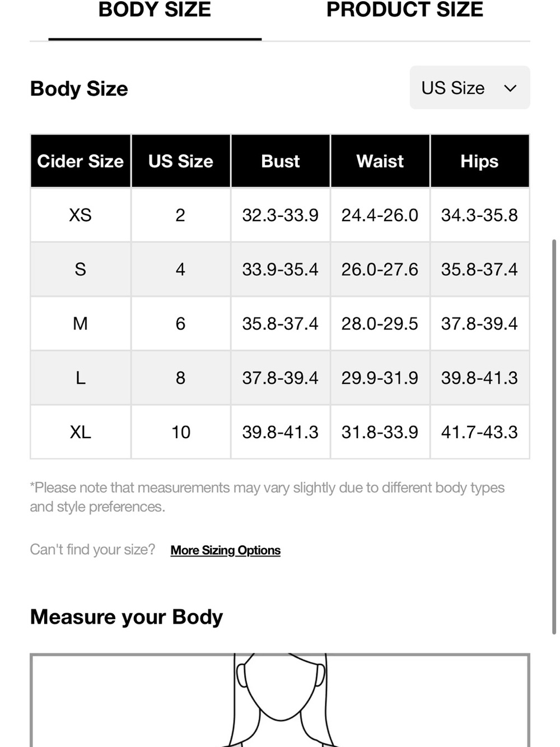Click the Bust column header
Screen dimensions: 560x747
[281, 161]
